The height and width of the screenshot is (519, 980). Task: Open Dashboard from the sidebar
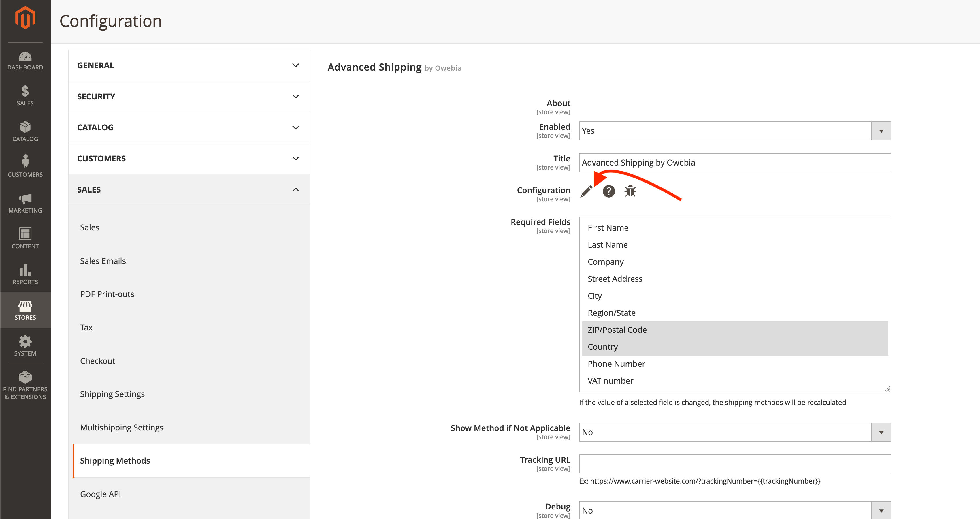click(25, 61)
